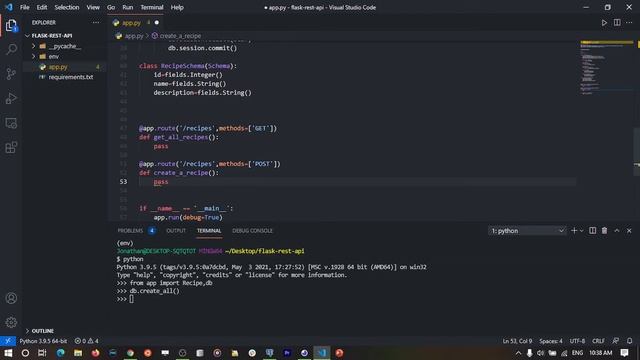Open File Explorer from the taskbar
Screen dimensions: 640x360
pyautogui.click(x=78, y=353)
